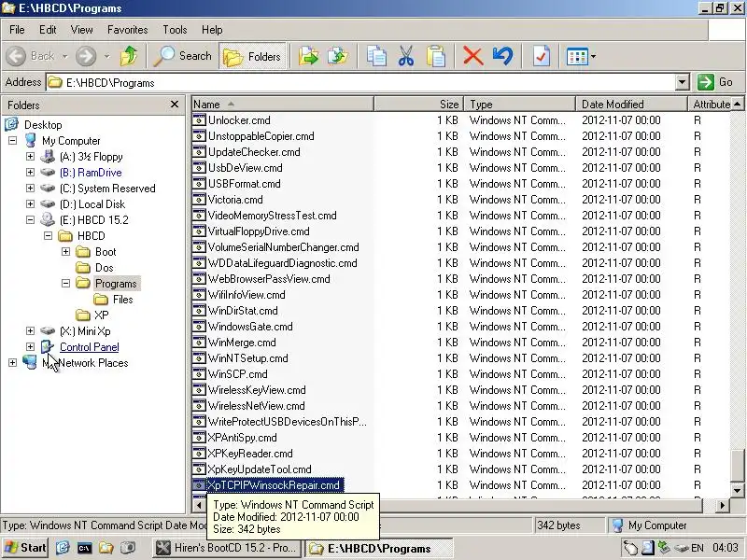This screenshot has height=560, width=747.
Task: Click the address bar path field
Action: point(360,82)
